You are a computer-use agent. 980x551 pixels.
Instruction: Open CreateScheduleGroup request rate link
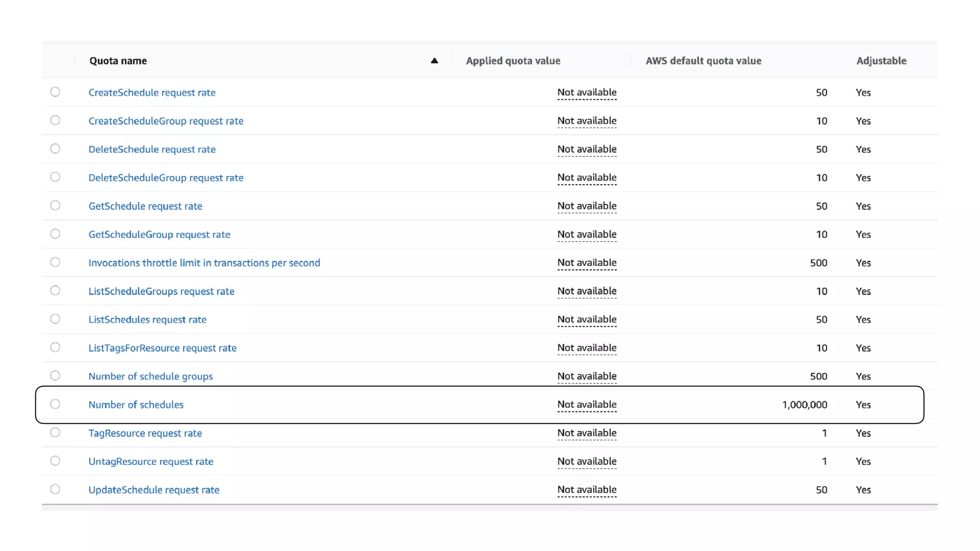tap(166, 121)
